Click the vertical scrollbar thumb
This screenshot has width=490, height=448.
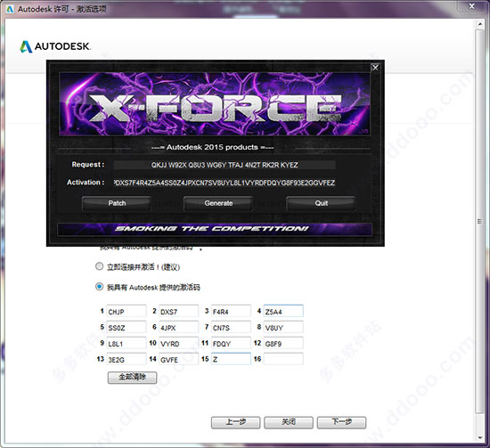coord(479,221)
